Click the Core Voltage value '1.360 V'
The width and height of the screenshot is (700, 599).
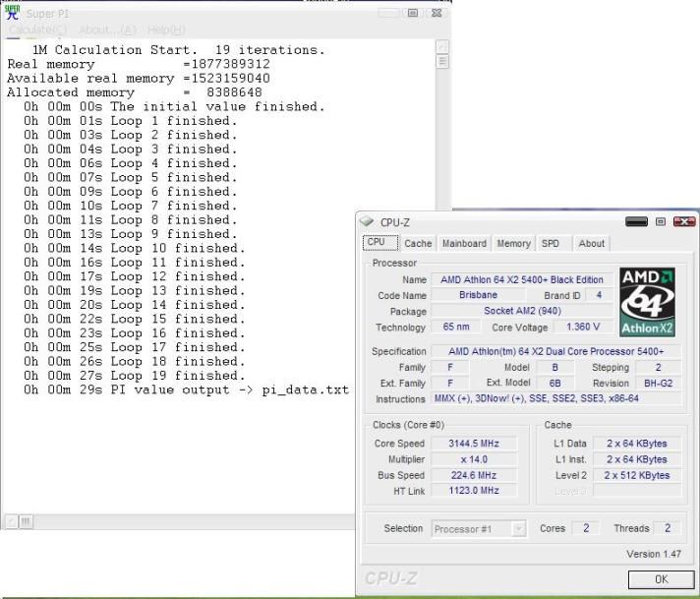pos(583,327)
